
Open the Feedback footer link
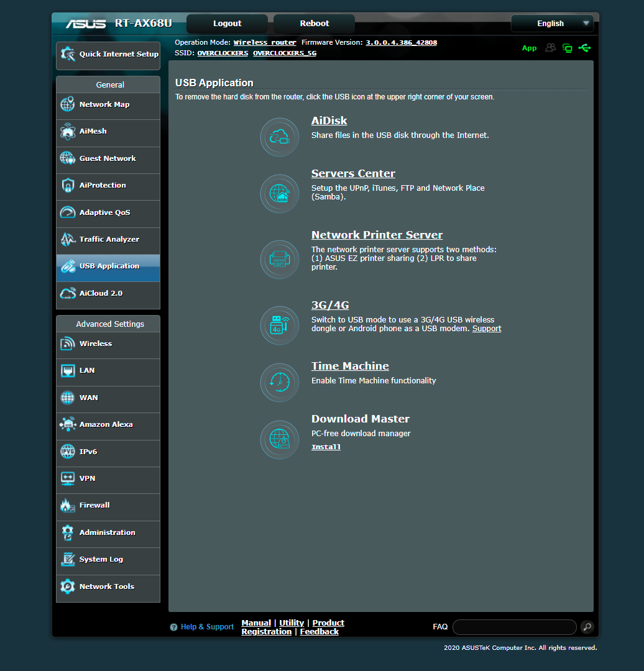point(319,632)
